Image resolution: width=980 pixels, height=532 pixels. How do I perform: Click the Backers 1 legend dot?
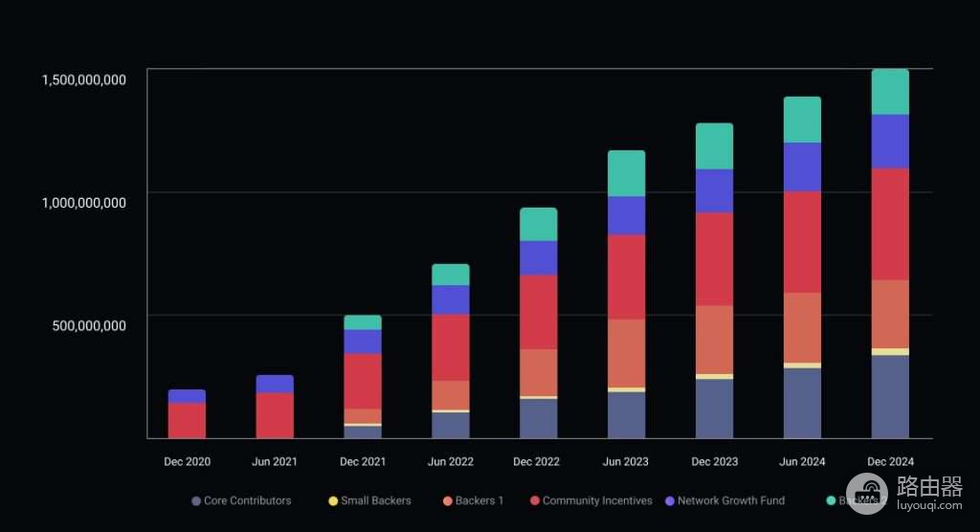pyautogui.click(x=448, y=500)
